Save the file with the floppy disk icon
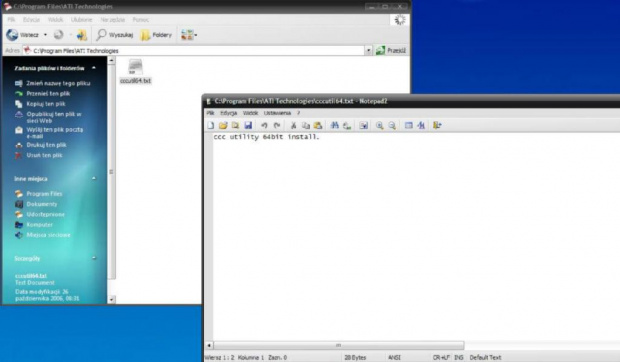Image resolution: width=620 pixels, height=362 pixels. pyautogui.click(x=248, y=125)
